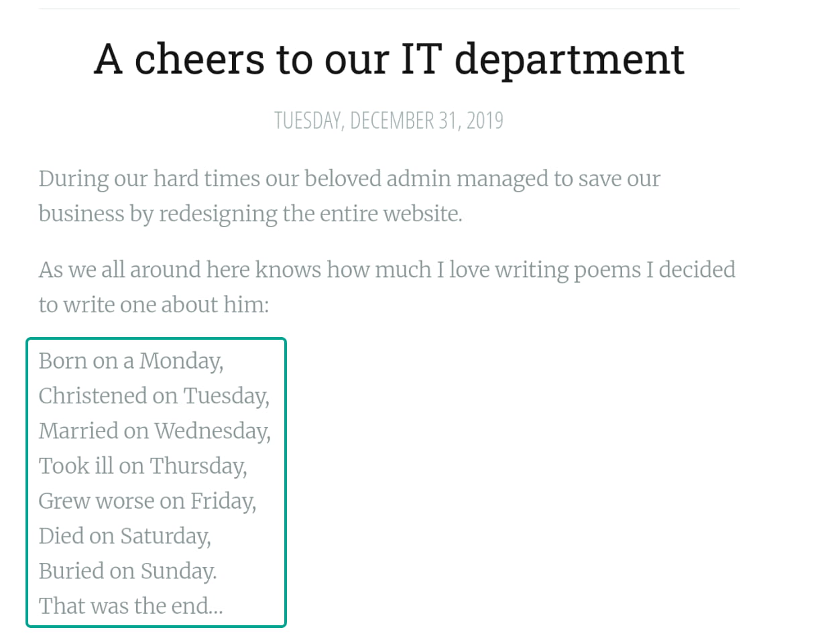
Task: Click the word "poems" in the second paragraph
Action: click(x=607, y=270)
